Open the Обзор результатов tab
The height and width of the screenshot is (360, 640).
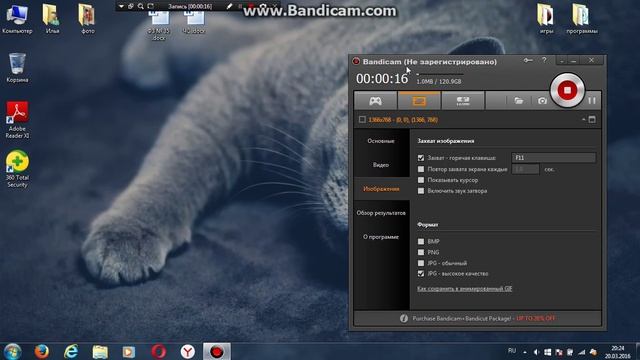381,213
